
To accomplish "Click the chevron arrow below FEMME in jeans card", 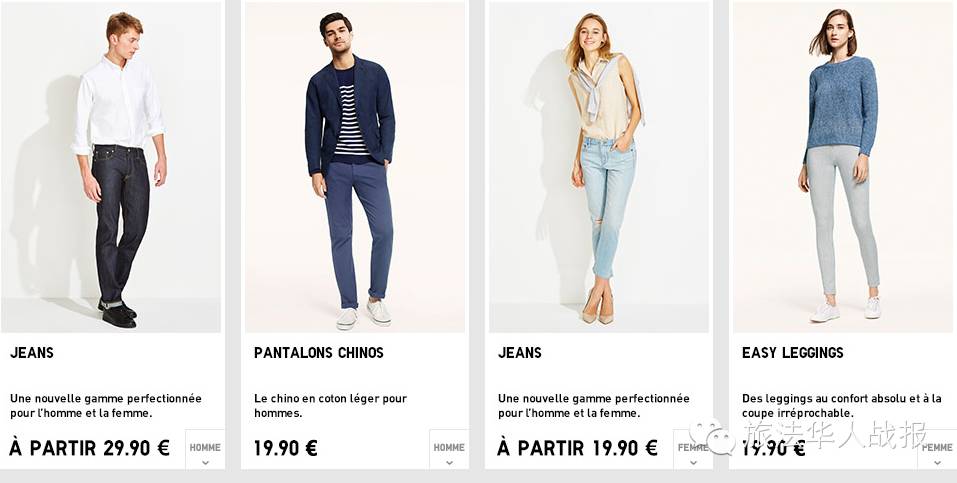I will click(693, 463).
